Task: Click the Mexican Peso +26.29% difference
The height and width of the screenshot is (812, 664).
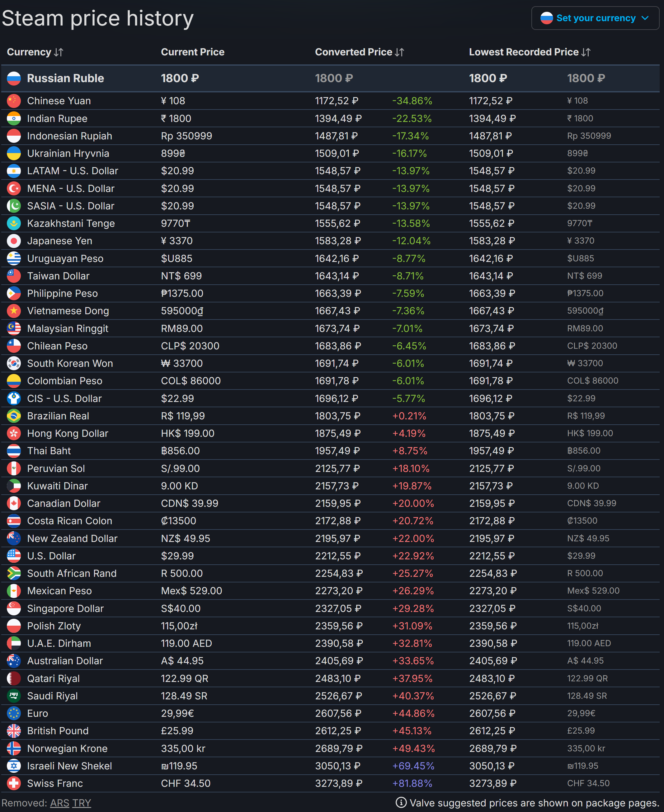Action: 413,591
